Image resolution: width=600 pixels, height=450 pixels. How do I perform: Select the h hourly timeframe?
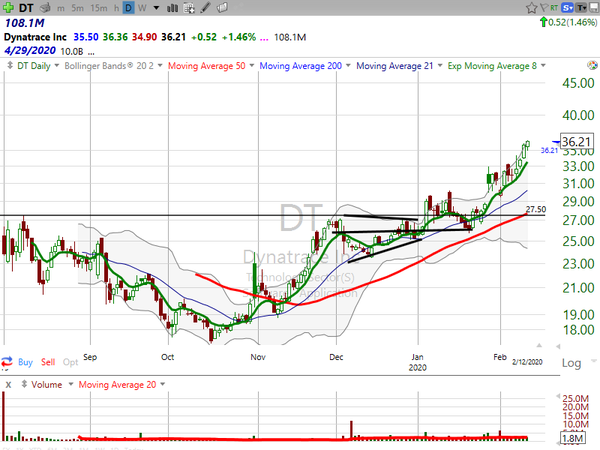point(116,8)
